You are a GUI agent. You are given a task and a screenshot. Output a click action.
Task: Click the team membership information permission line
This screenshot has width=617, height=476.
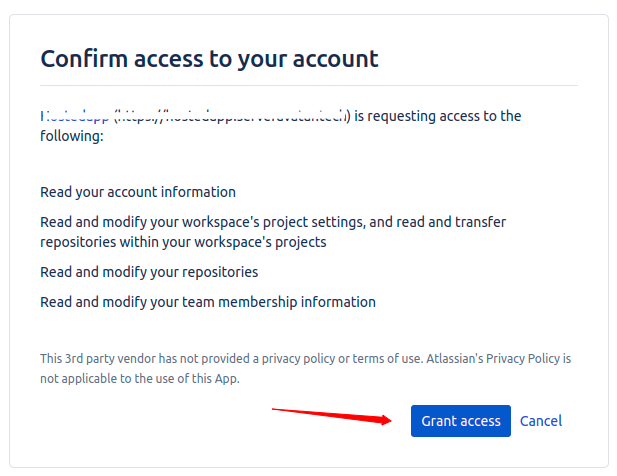tap(208, 302)
